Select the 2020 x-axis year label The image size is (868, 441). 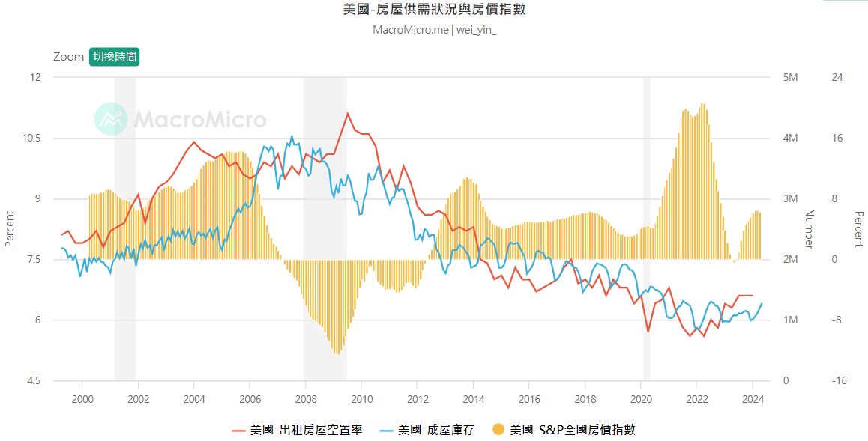coord(641,399)
